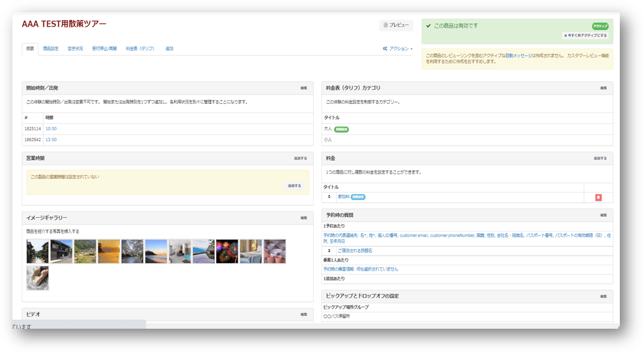Click the プレビュー document icon button

(396, 25)
